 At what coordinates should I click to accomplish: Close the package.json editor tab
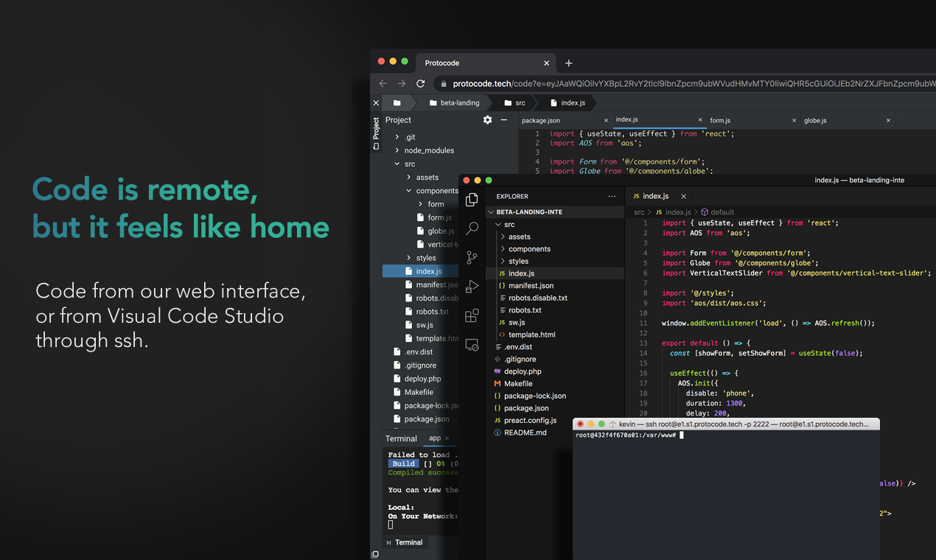click(607, 120)
